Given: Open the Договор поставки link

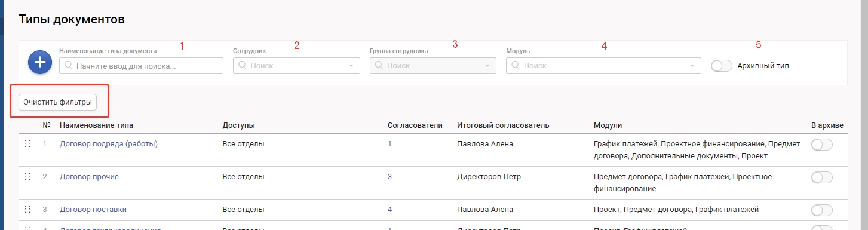Looking at the screenshot, I should [93, 209].
